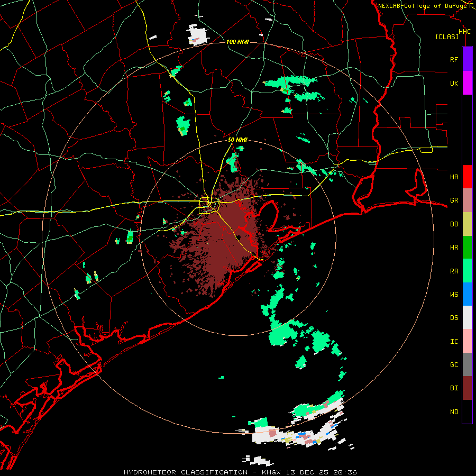Click the WS blue legend swatch
476x476 pixels.
click(467, 294)
